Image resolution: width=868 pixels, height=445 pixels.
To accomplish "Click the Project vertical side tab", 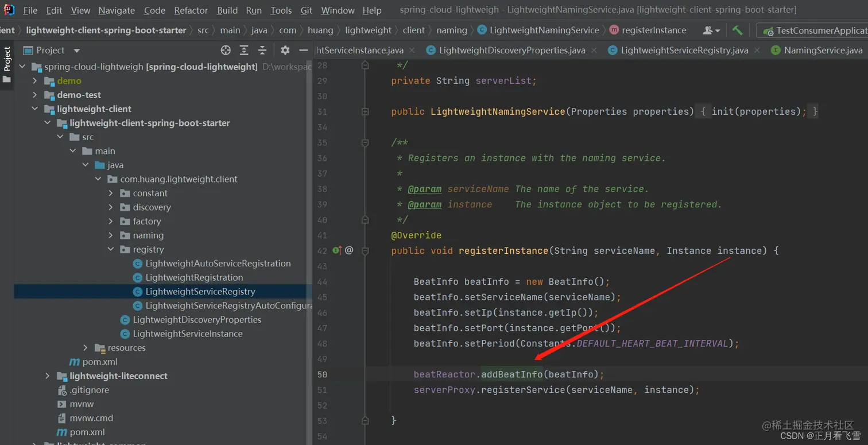I will pos(7,64).
